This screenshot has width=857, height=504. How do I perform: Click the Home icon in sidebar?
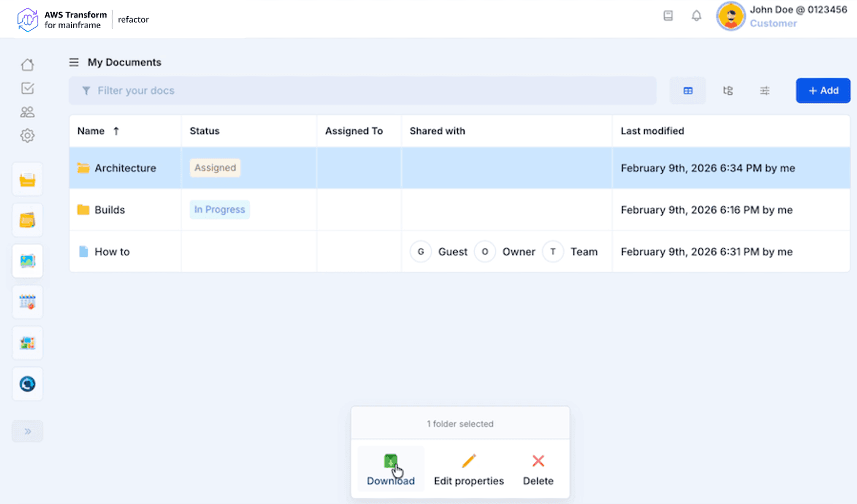tap(27, 65)
